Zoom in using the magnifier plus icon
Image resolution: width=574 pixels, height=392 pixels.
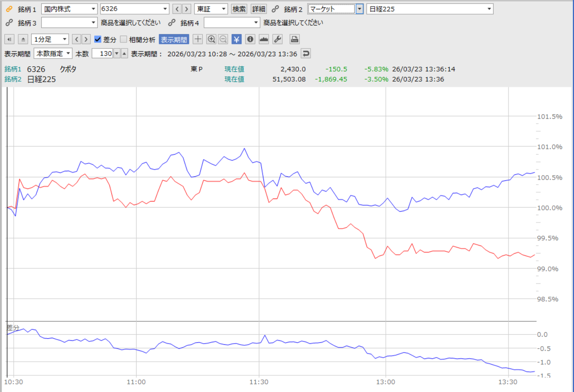click(x=212, y=39)
